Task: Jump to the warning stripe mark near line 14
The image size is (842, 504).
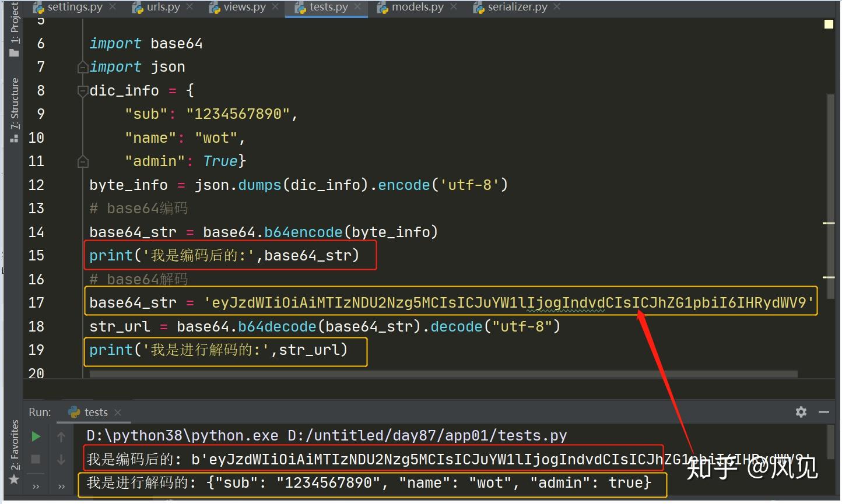Action: pos(829,223)
